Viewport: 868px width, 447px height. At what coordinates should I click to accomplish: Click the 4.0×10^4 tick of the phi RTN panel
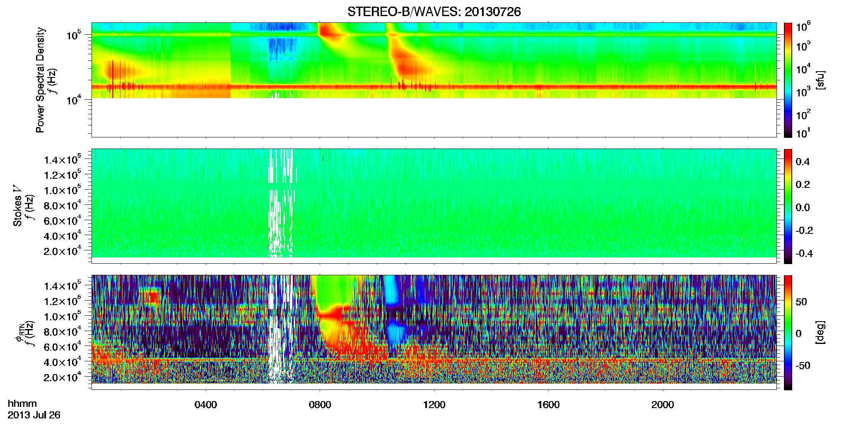click(63, 361)
